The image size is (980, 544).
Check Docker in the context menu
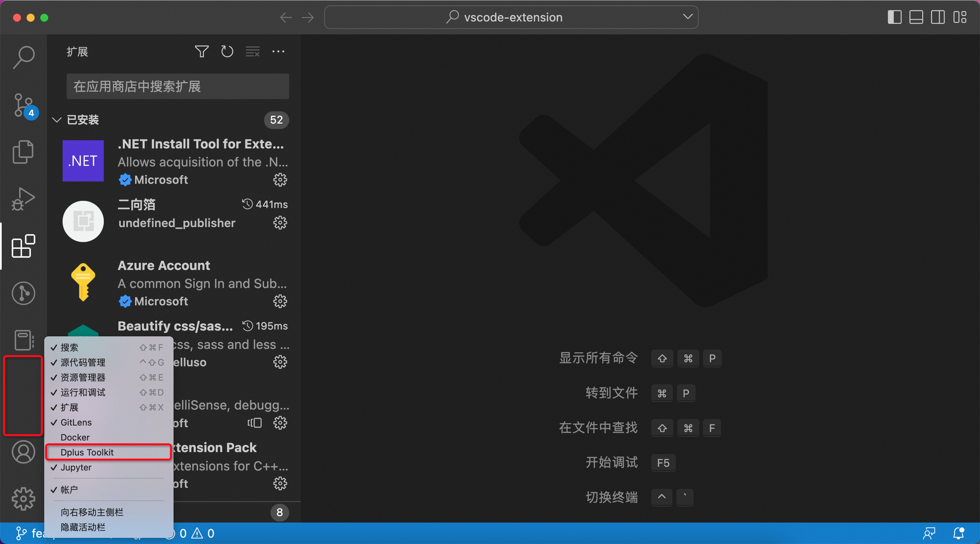[109, 437]
